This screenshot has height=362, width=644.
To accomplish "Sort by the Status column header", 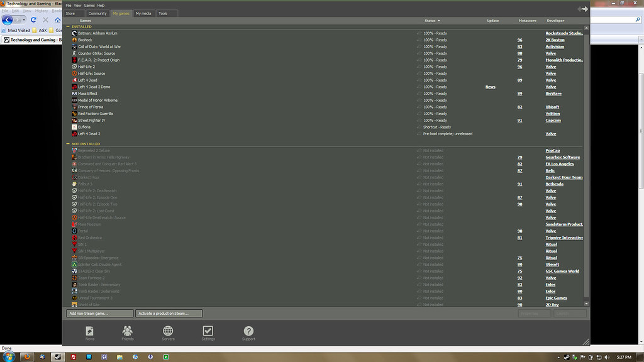I will (432, 21).
